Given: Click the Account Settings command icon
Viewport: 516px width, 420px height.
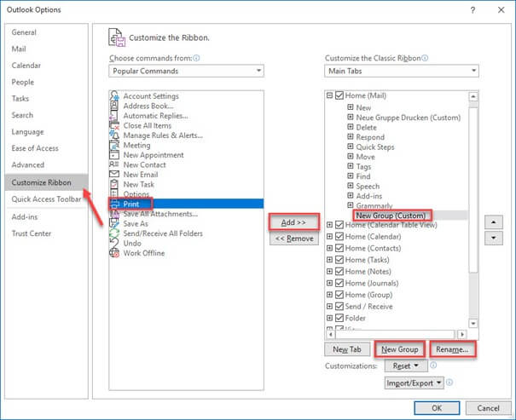Looking at the screenshot, I should [x=114, y=96].
